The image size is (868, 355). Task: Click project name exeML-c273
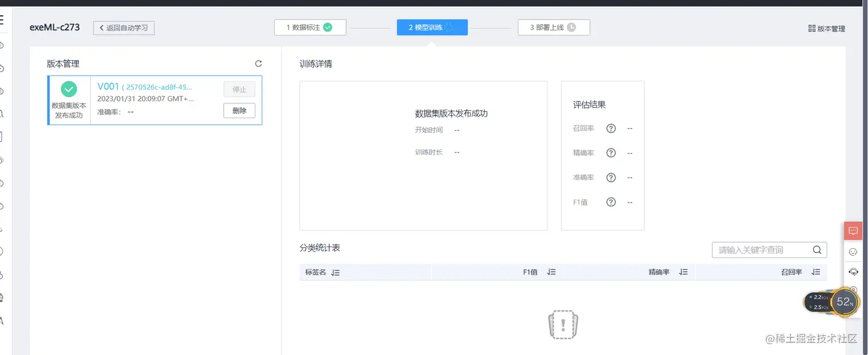coord(55,27)
